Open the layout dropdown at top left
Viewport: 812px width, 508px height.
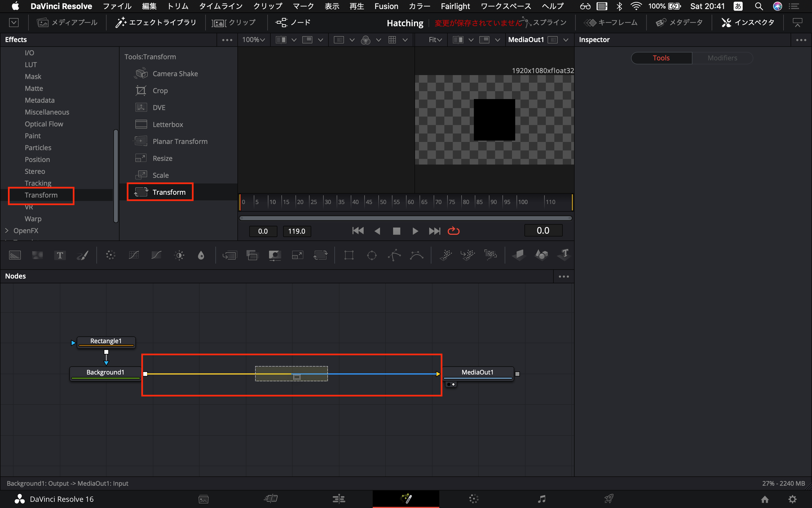point(14,23)
